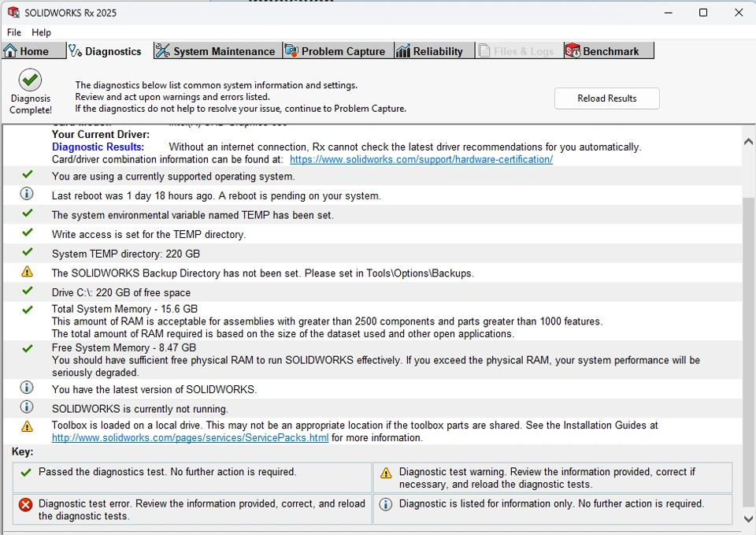Open the File menu

tap(14, 32)
